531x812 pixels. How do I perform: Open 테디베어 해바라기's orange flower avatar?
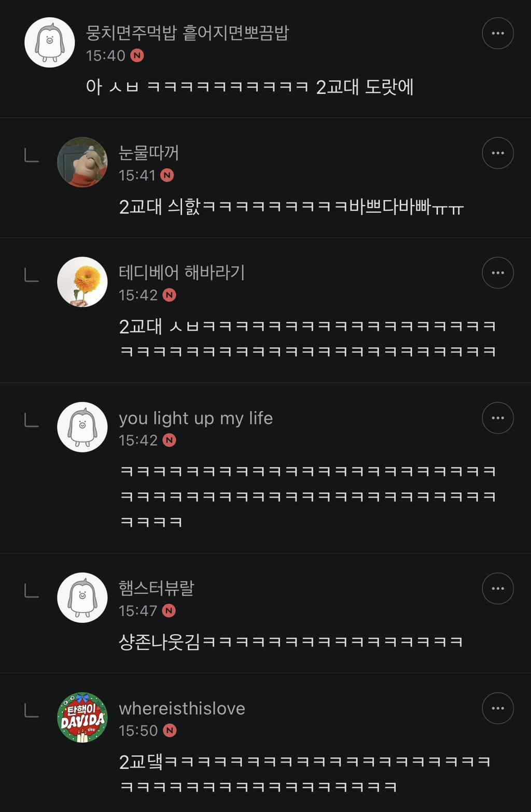82,282
